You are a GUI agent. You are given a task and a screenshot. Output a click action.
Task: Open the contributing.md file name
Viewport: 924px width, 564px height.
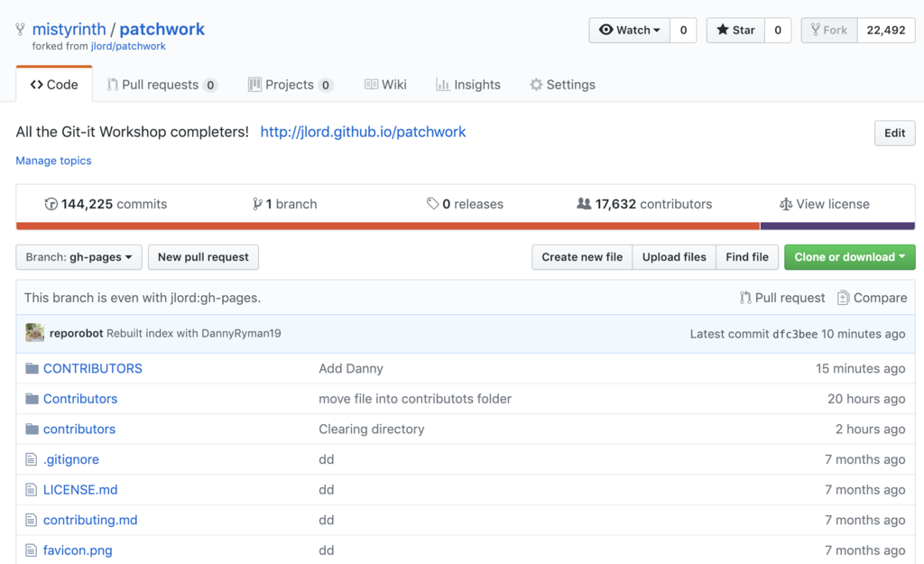click(x=90, y=521)
